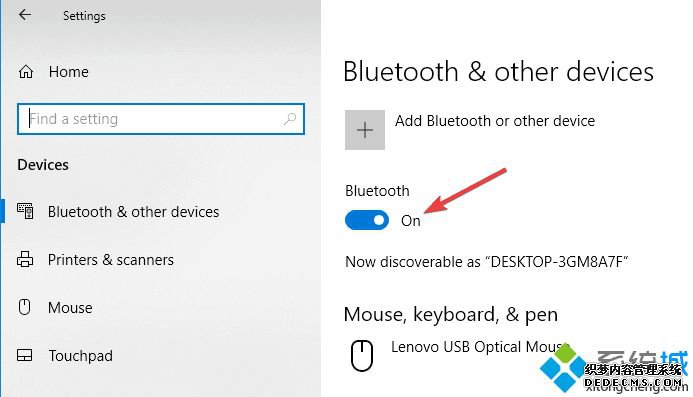Image resolution: width=693 pixels, height=397 pixels.
Task: Click the Printers & scanners printer icon
Action: point(25,259)
